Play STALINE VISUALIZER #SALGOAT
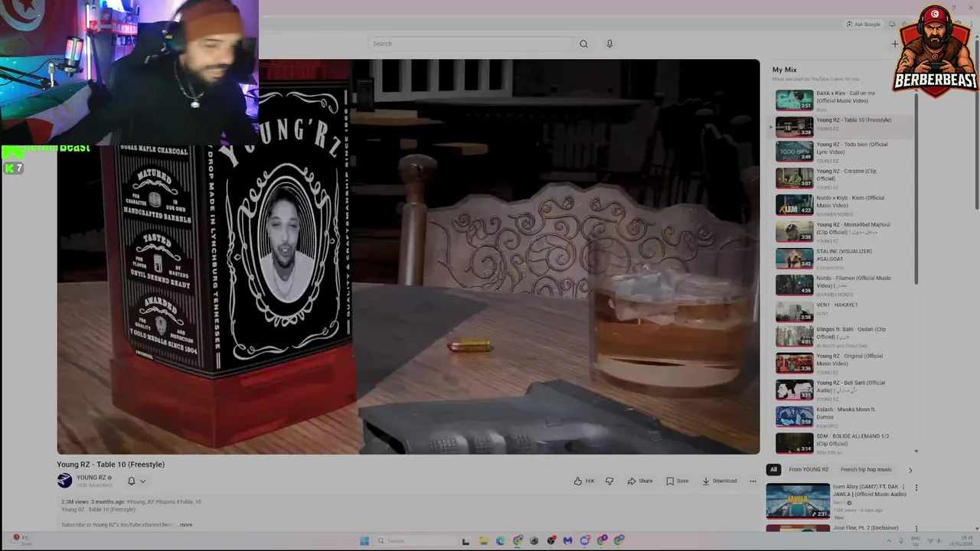 [843, 259]
